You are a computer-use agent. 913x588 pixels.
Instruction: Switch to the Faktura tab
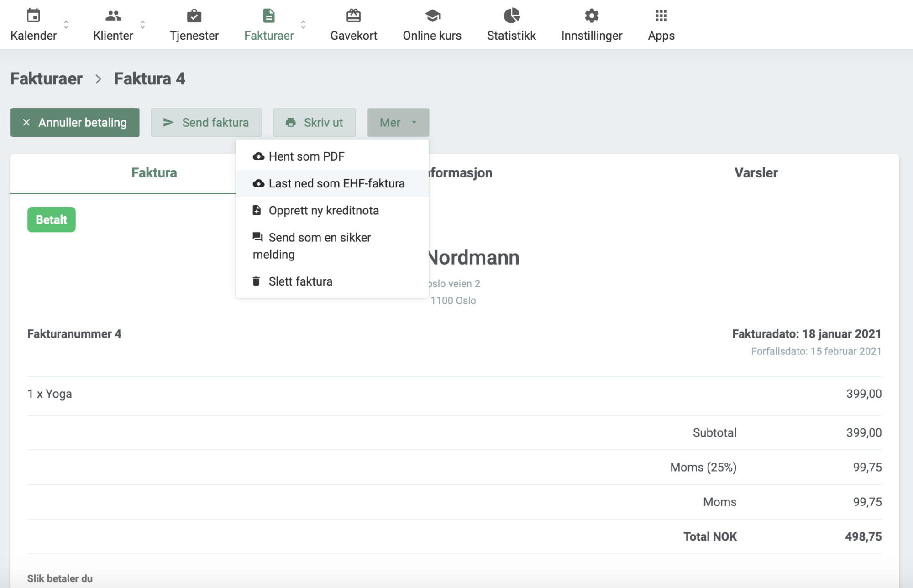154,173
